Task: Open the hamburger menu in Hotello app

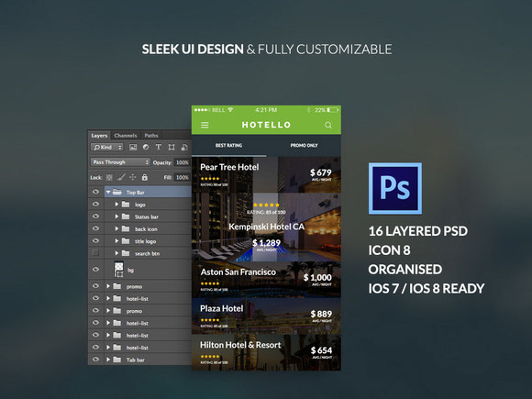Action: pyautogui.click(x=205, y=125)
